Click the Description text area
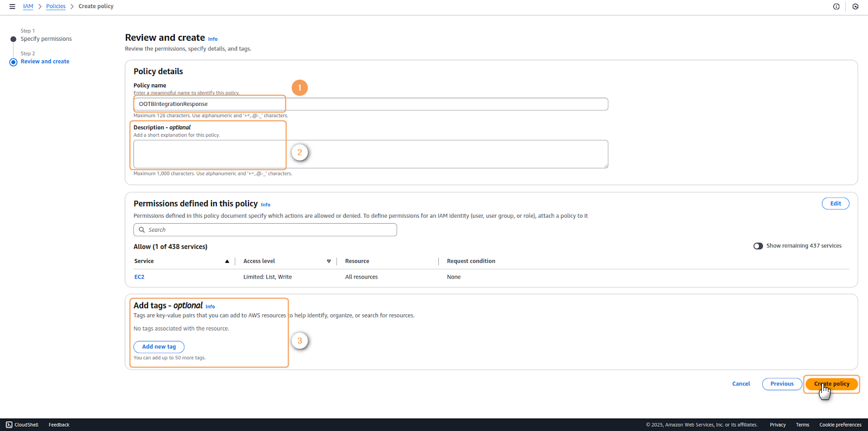 tap(371, 154)
